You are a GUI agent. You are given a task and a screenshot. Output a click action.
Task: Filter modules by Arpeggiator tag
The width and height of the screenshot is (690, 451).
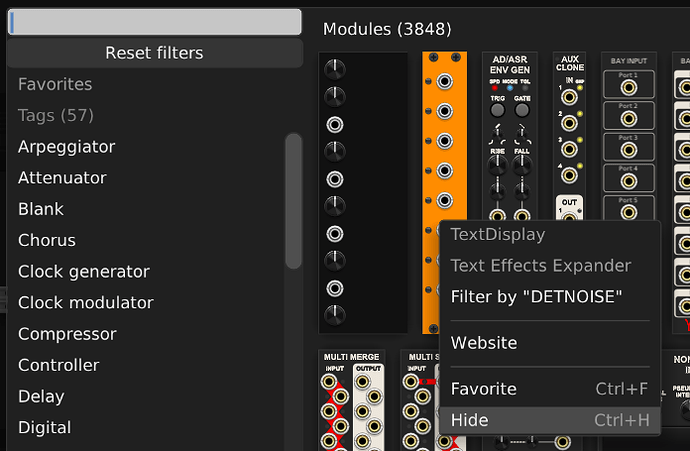(67, 147)
